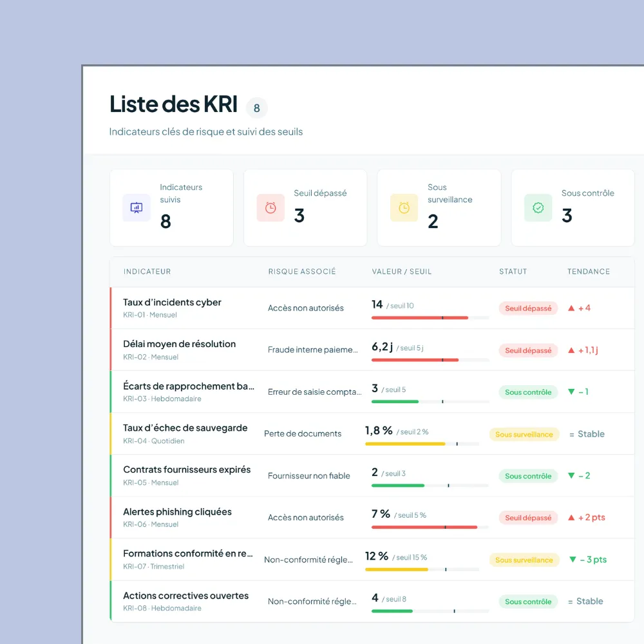The width and height of the screenshot is (644, 644).
Task: Click the Sous surveillance pill for Taux d'échec de sauvegarde
Action: click(524, 435)
